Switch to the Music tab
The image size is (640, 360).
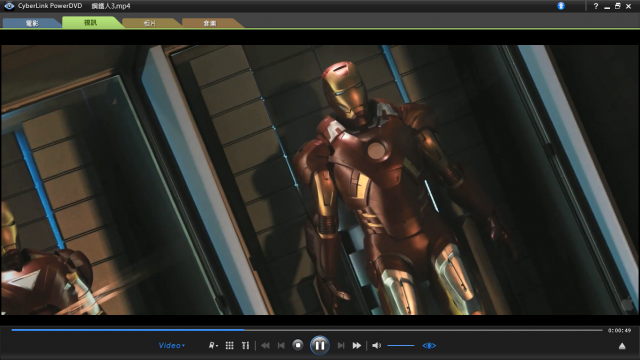(210, 23)
